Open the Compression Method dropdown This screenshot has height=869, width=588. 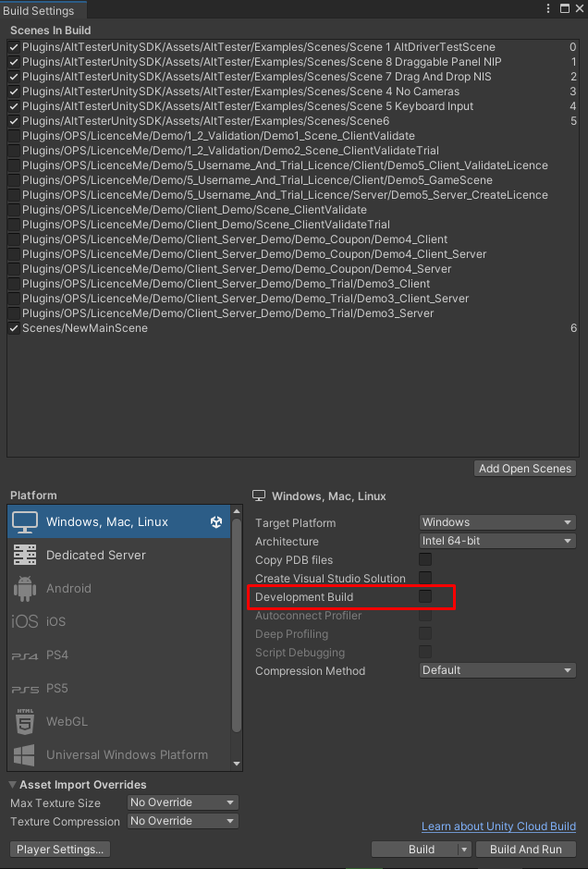pyautogui.click(x=496, y=669)
